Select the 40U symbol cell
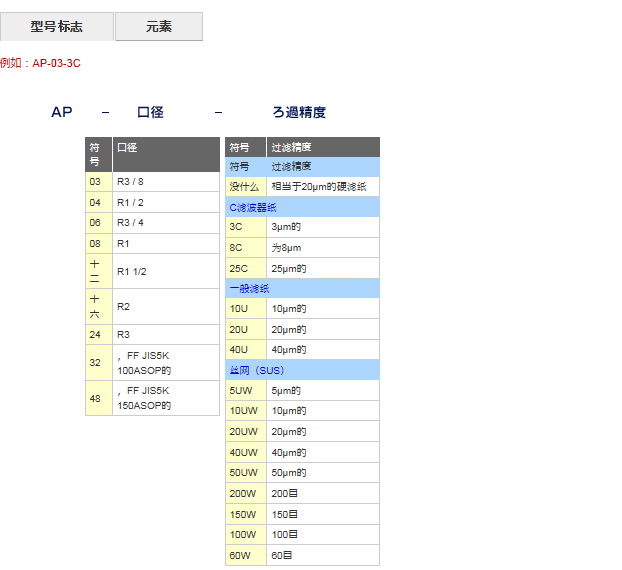This screenshot has height=570, width=622. tap(246, 349)
